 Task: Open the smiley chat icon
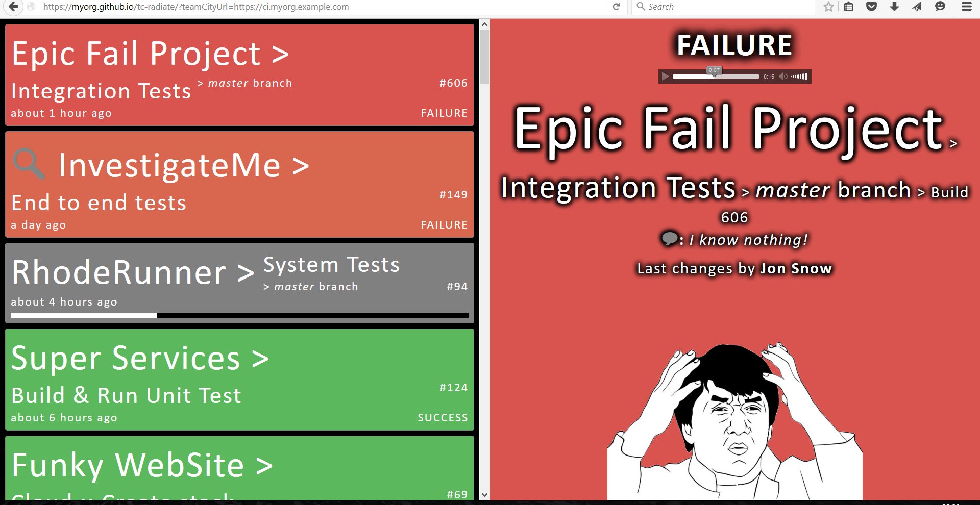tap(940, 7)
